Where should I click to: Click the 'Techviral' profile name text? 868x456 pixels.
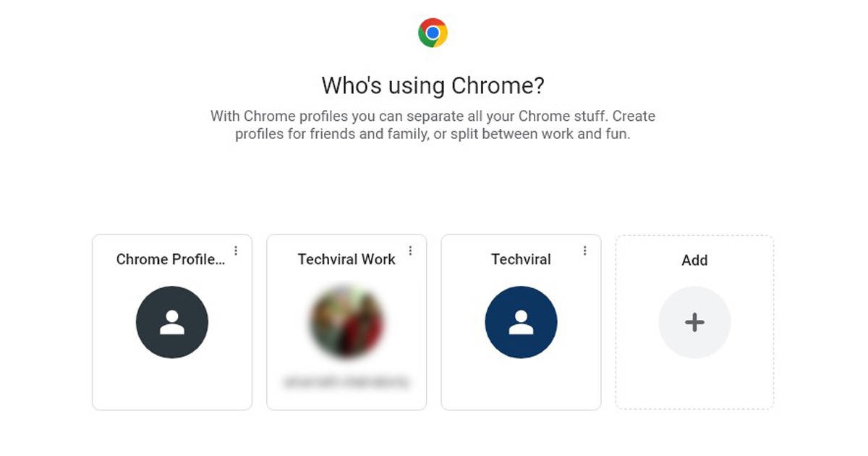pos(521,259)
